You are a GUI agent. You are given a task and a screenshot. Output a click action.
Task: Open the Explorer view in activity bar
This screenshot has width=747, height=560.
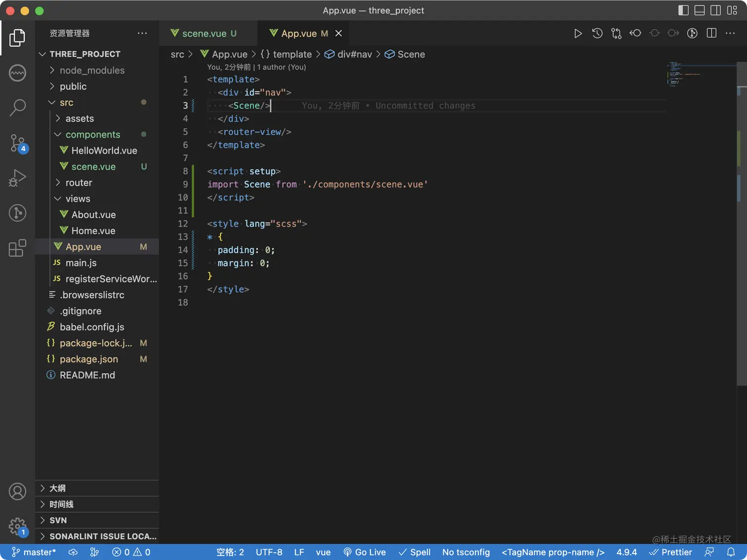17,38
